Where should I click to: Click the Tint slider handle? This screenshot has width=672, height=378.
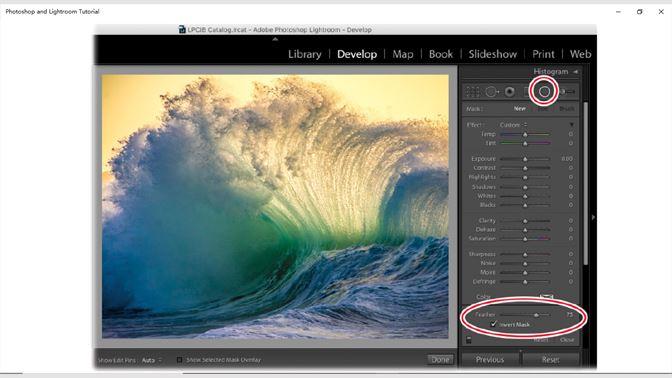click(525, 144)
